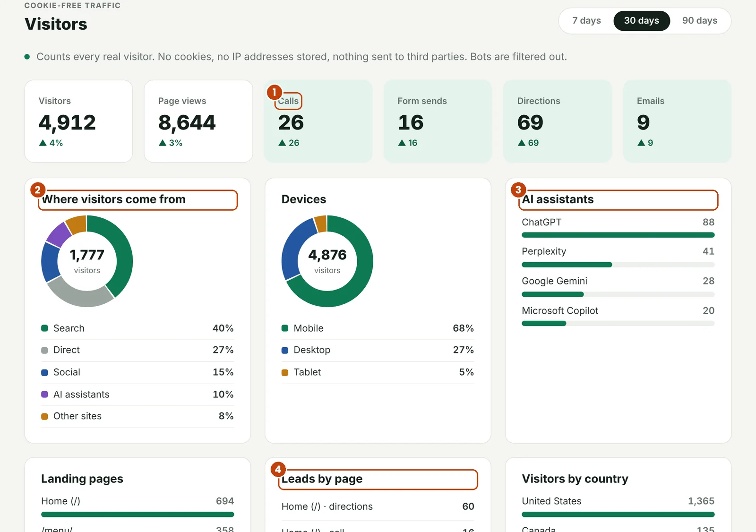
Task: Open the Page views 8,644 card
Action: point(198,121)
